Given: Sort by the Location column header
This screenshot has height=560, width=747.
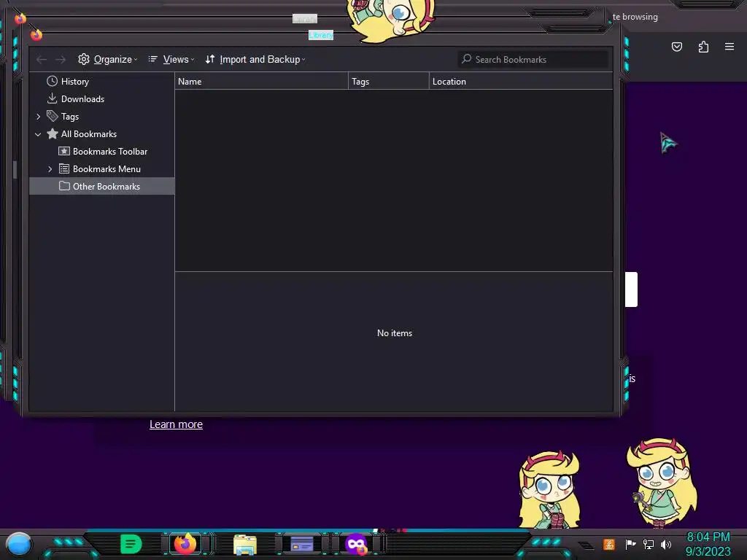Looking at the screenshot, I should pos(521,82).
